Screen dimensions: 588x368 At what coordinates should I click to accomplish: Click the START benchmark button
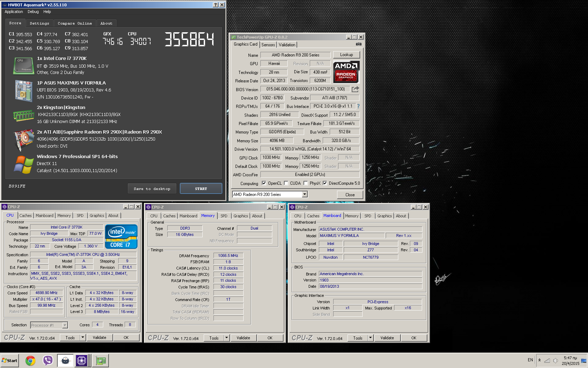click(x=201, y=189)
